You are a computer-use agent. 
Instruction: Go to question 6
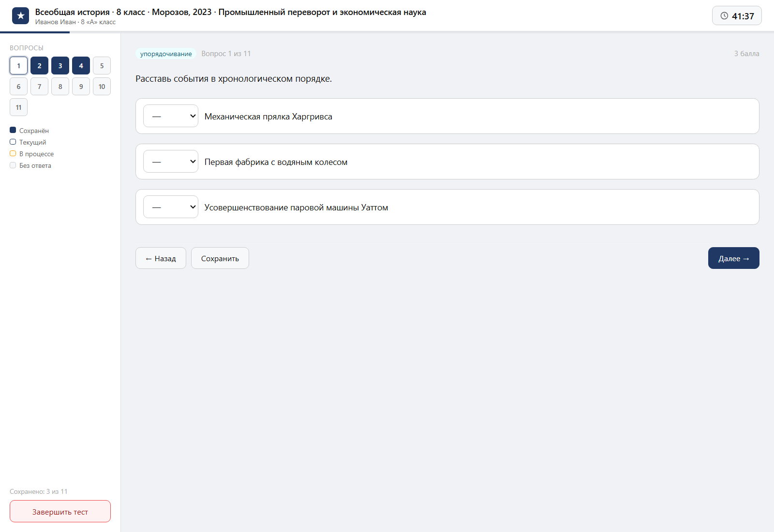click(x=18, y=87)
